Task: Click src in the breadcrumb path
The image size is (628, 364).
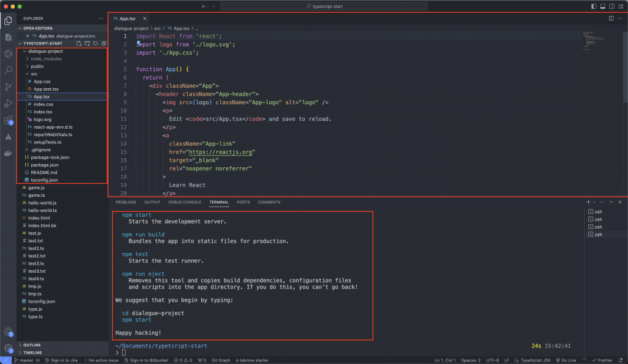Action: pyautogui.click(x=158, y=28)
